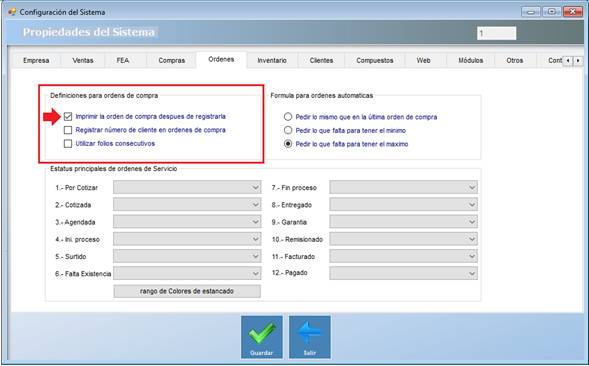Select the Ordenes tab
Image resolution: width=589 pixels, height=366 pixels.
pyautogui.click(x=221, y=60)
